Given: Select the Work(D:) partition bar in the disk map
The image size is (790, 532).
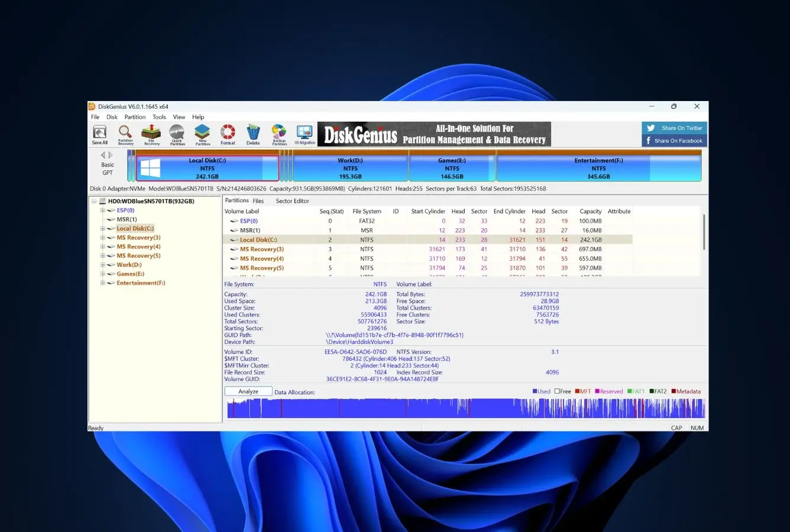Looking at the screenshot, I should click(x=351, y=166).
